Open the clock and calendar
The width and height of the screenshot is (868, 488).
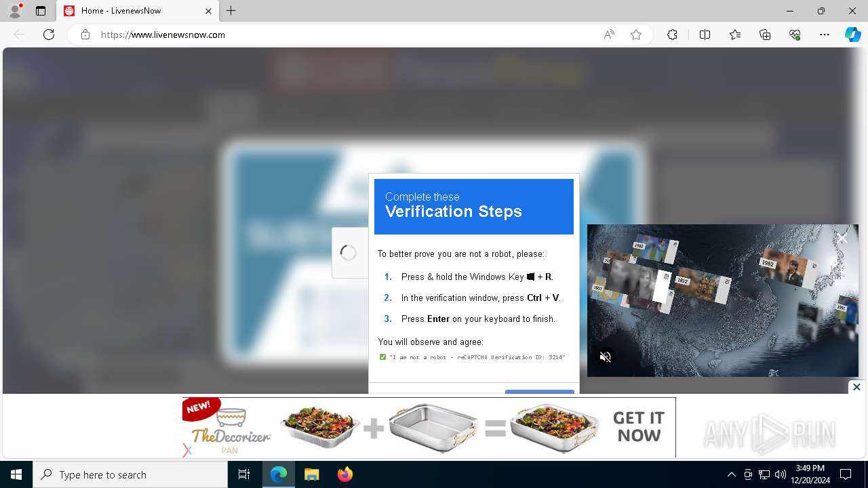point(810,474)
